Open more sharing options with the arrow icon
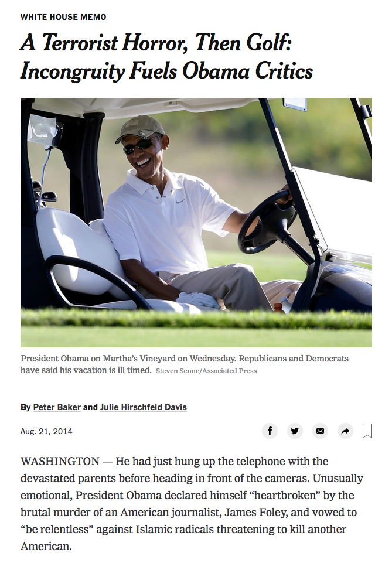Image resolution: width=392 pixels, height=563 pixels. coord(345,431)
